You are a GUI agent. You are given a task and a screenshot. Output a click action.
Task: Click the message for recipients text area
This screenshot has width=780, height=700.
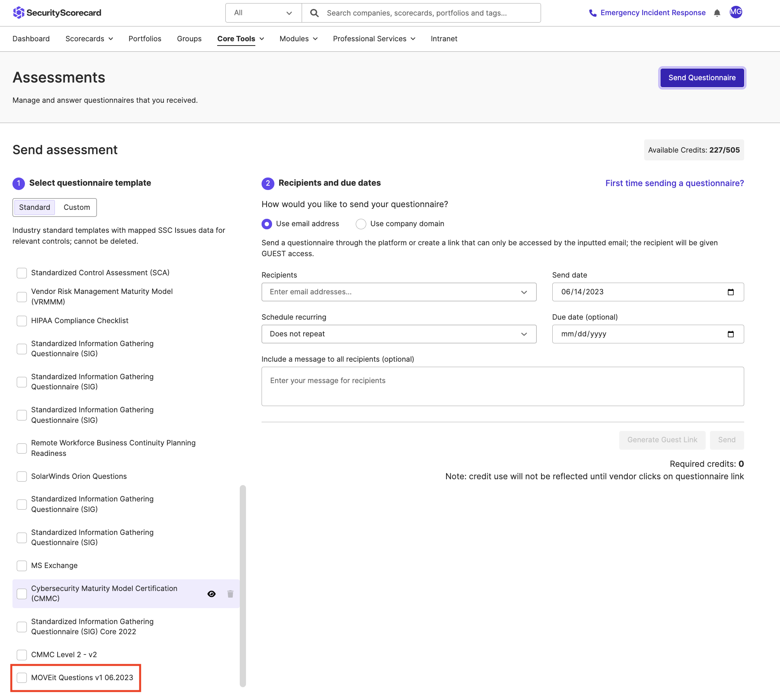pyautogui.click(x=502, y=386)
